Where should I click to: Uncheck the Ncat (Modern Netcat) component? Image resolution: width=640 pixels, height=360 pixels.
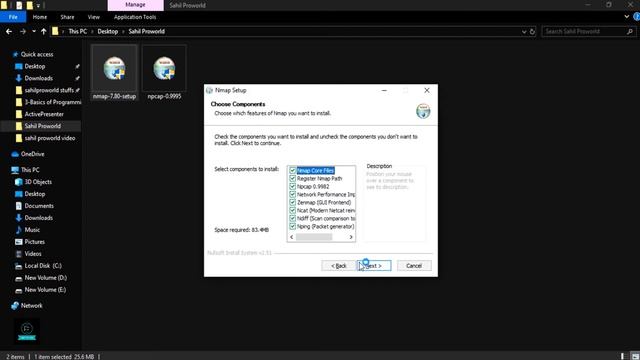point(292,210)
